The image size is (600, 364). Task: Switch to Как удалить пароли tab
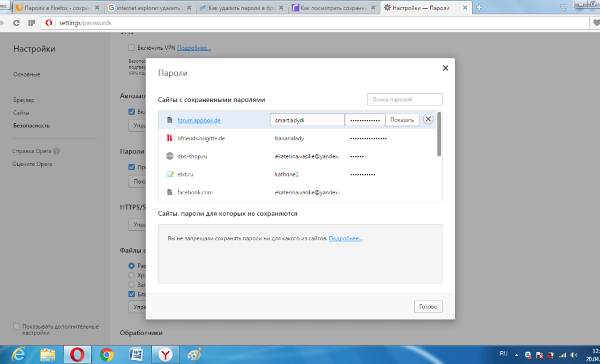242,7
